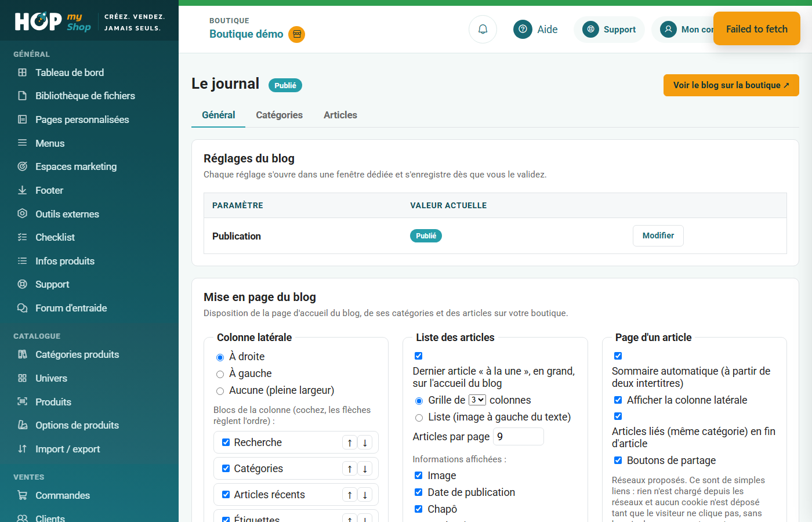
Task: Click the orange shop icon beside Boutique démo
Action: tap(297, 34)
